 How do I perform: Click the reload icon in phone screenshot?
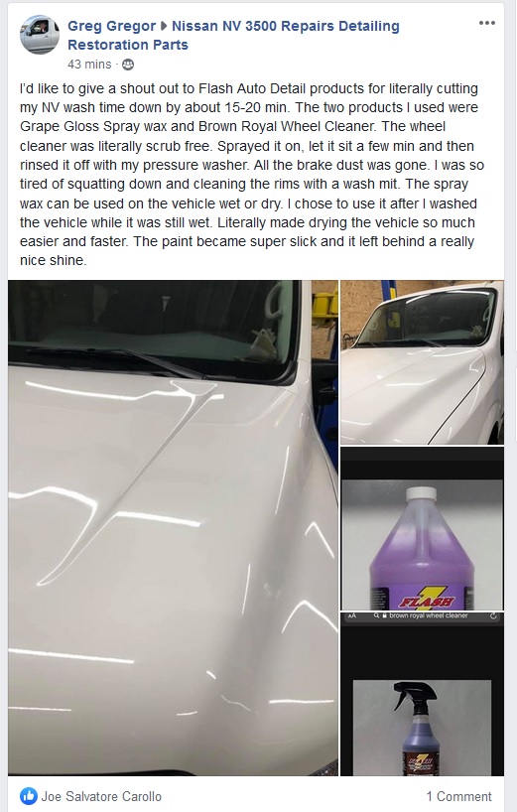[x=493, y=615]
